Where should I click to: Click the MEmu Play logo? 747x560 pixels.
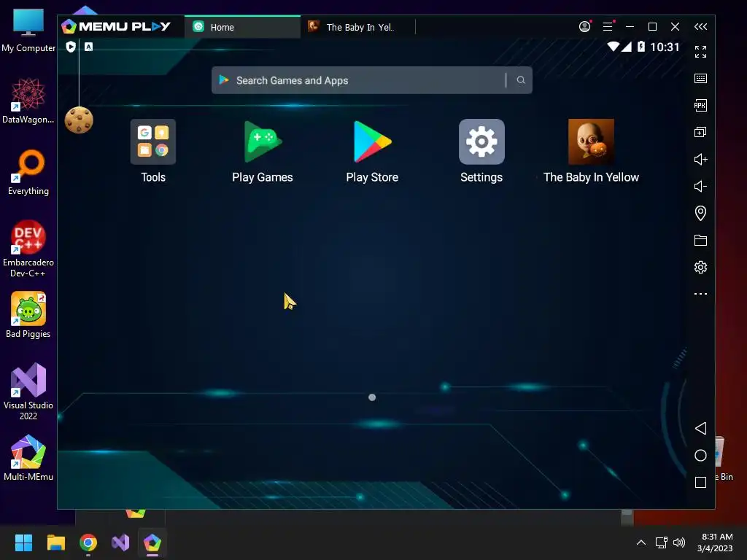click(x=116, y=27)
